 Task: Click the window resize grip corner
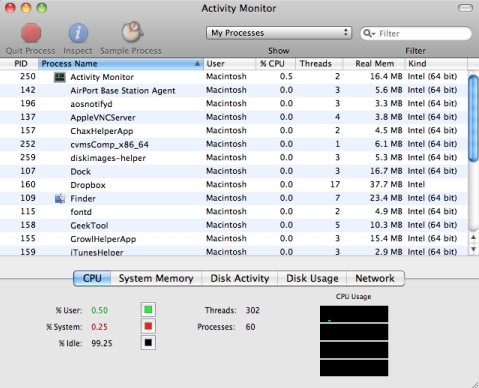click(x=475, y=384)
